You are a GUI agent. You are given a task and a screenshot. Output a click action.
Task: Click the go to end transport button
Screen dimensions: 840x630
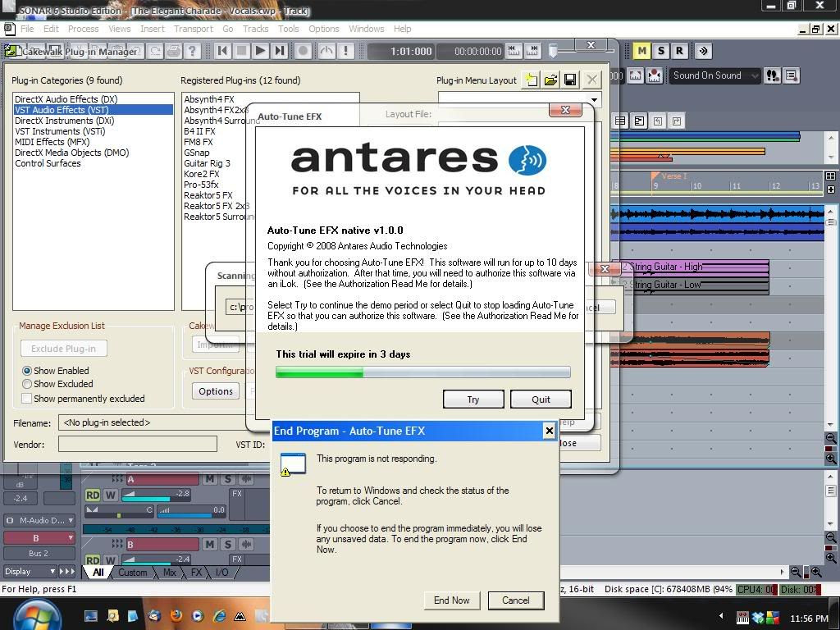pyautogui.click(x=279, y=51)
